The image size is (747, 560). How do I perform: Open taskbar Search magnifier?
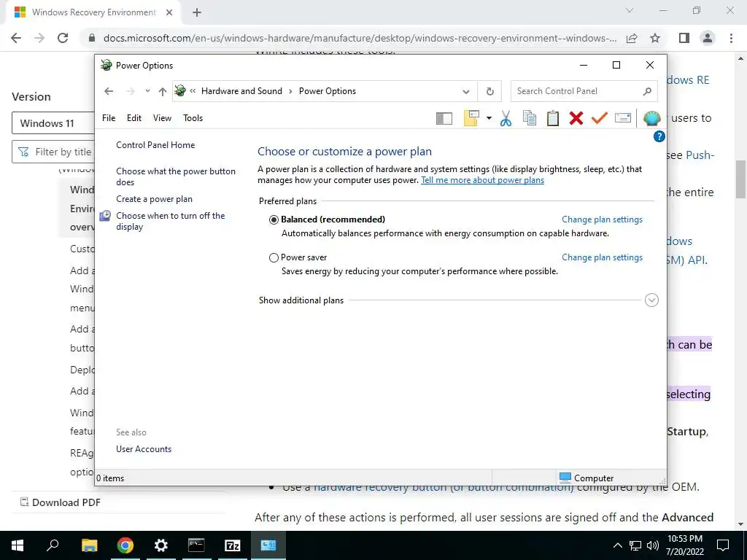click(53, 545)
